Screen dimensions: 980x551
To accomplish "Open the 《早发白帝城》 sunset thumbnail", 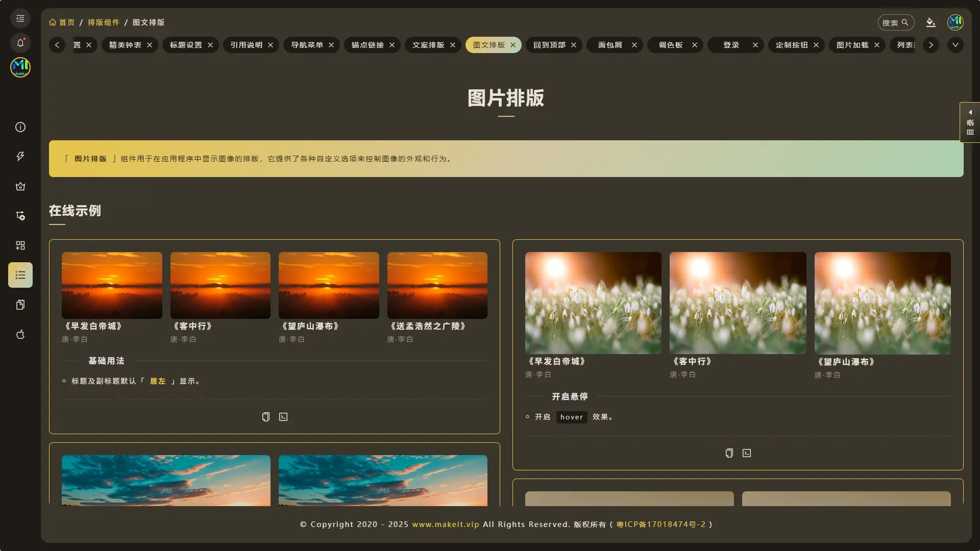I will 112,285.
